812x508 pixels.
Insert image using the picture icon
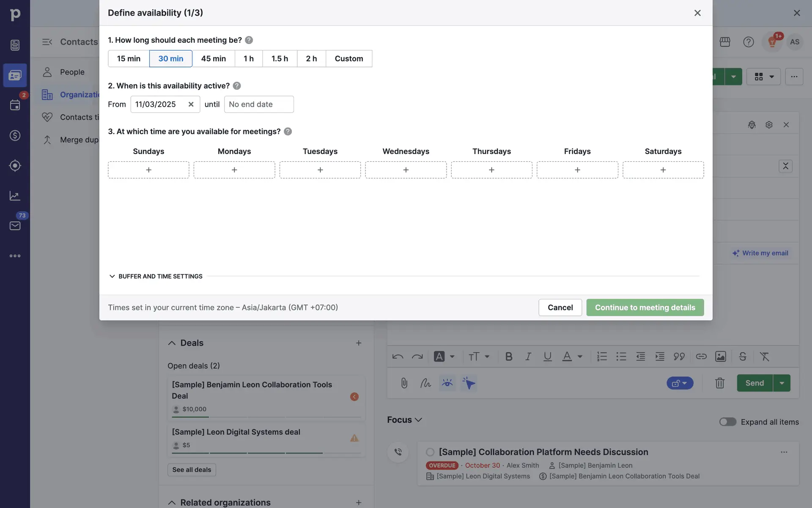[x=720, y=356]
